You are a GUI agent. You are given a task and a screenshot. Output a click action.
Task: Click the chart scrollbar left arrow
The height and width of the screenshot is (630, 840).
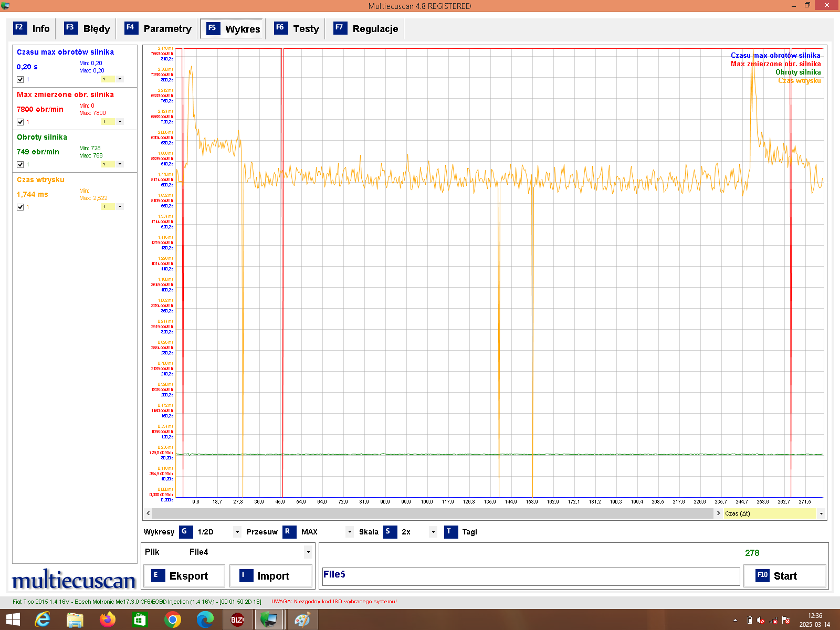tap(148, 513)
